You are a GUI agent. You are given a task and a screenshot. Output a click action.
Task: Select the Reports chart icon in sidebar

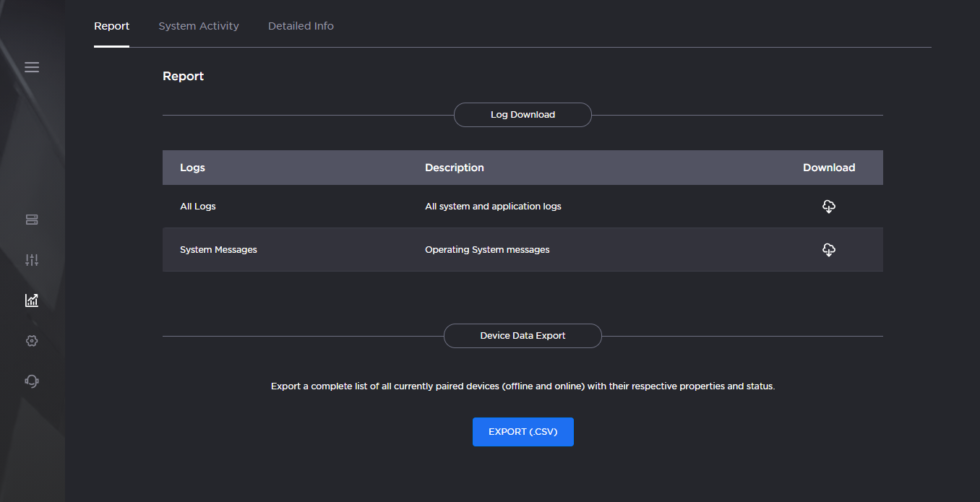(32, 300)
